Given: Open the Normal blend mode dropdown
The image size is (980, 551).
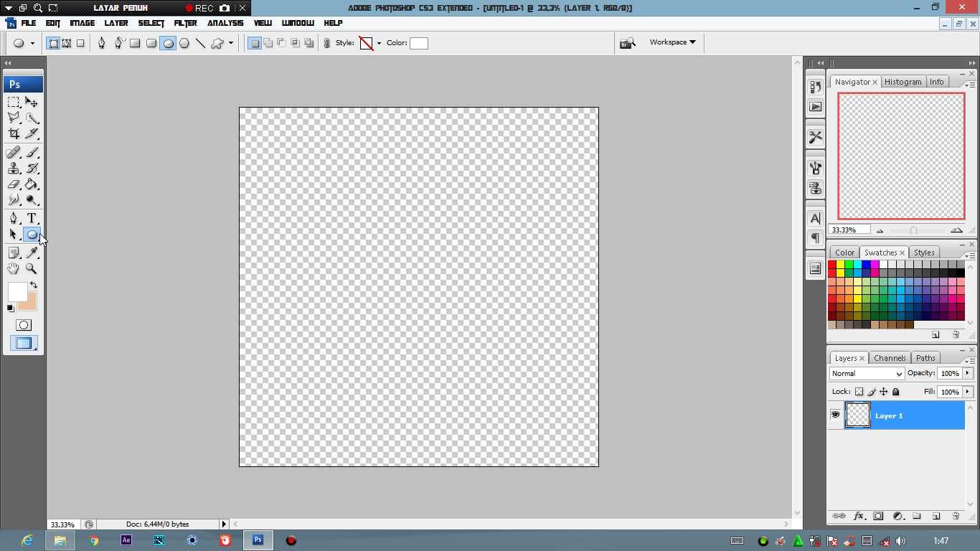Looking at the screenshot, I should (x=867, y=373).
